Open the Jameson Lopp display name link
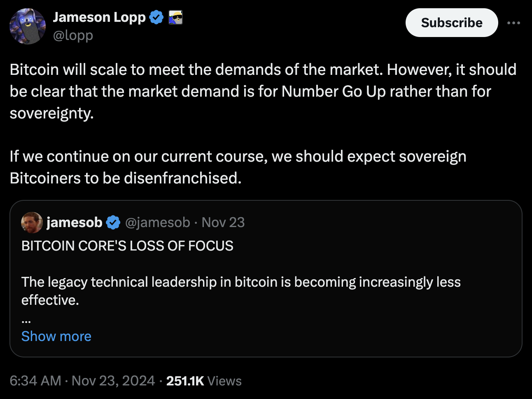532x399 pixels. [x=99, y=17]
